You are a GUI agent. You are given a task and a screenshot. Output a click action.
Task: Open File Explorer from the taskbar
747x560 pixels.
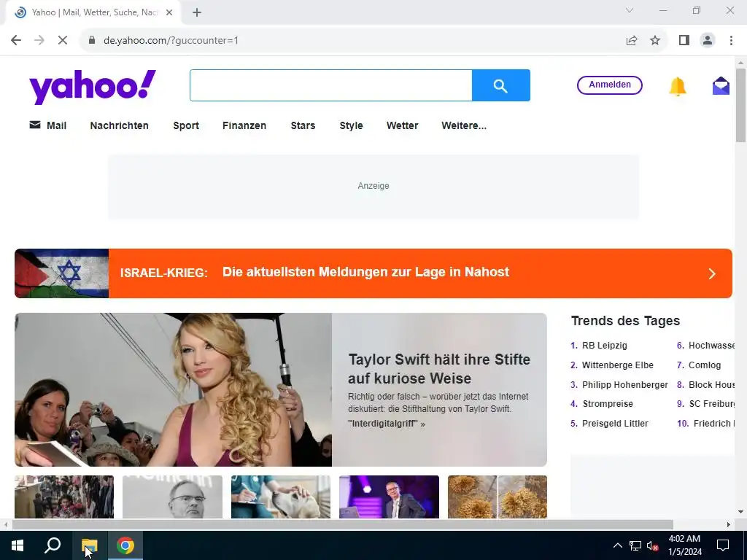(x=89, y=545)
